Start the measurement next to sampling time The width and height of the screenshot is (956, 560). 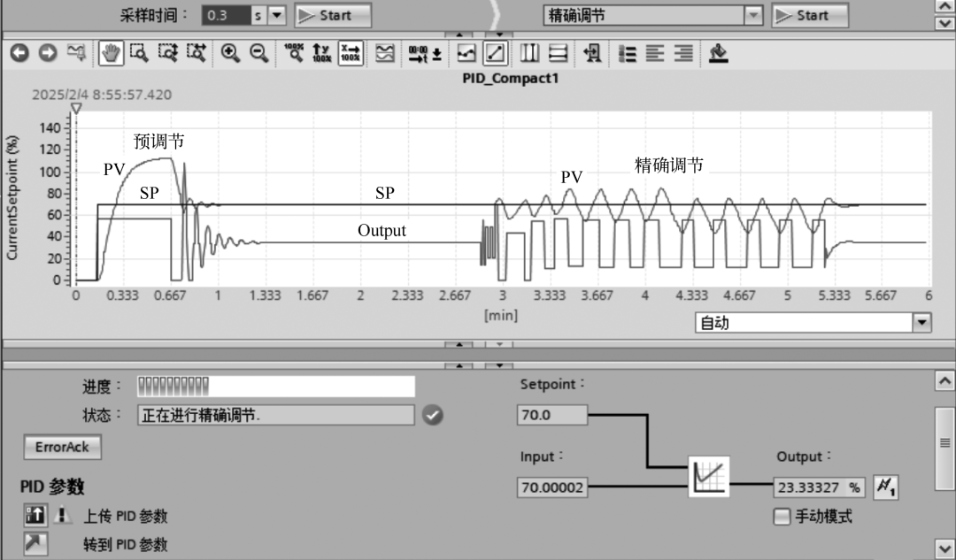coord(333,15)
